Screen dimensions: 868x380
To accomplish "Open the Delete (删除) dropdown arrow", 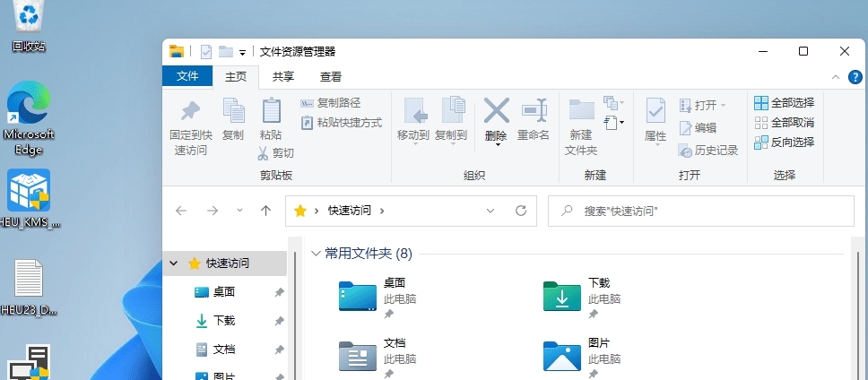I will coord(497,145).
